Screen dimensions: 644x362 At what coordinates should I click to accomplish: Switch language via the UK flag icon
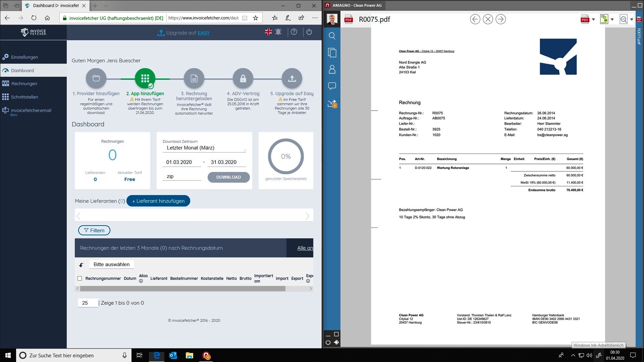click(x=268, y=32)
